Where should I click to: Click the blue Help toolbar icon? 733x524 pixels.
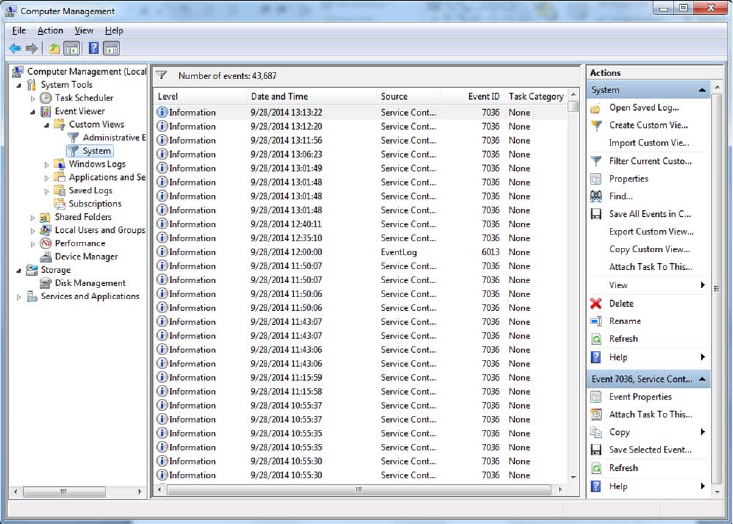click(93, 48)
